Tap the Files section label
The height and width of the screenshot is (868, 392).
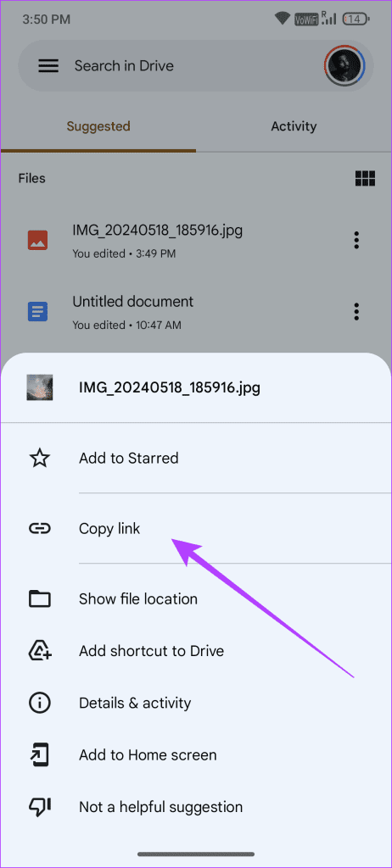(x=31, y=178)
